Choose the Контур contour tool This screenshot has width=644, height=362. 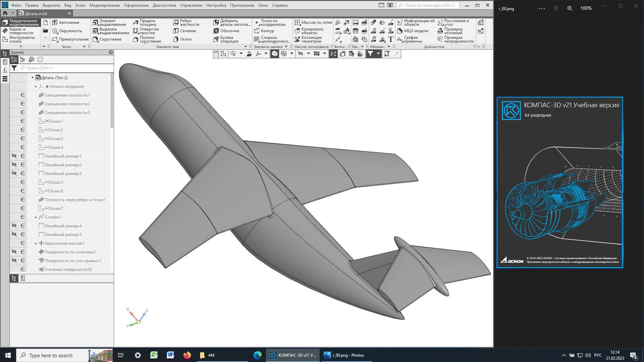(264, 31)
